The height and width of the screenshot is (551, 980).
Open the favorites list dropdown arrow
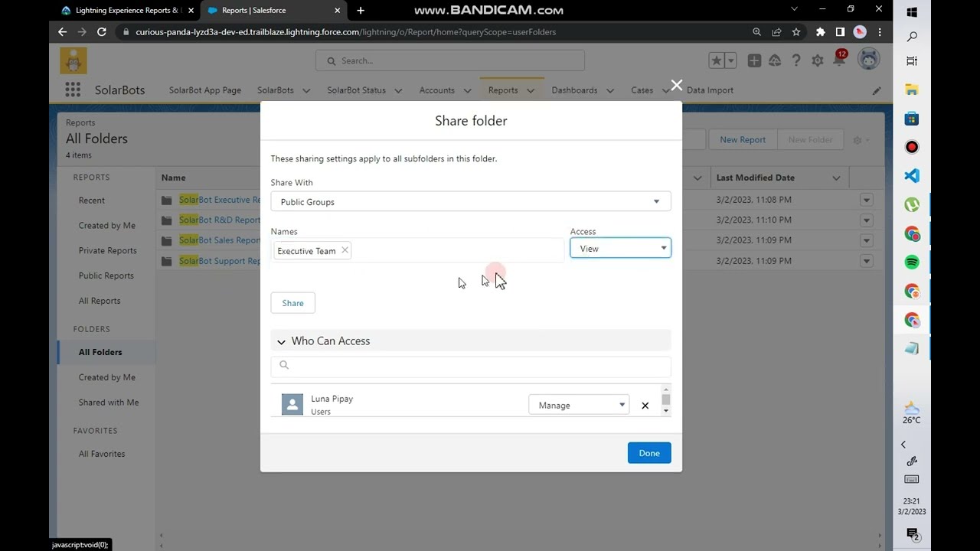pyautogui.click(x=731, y=60)
